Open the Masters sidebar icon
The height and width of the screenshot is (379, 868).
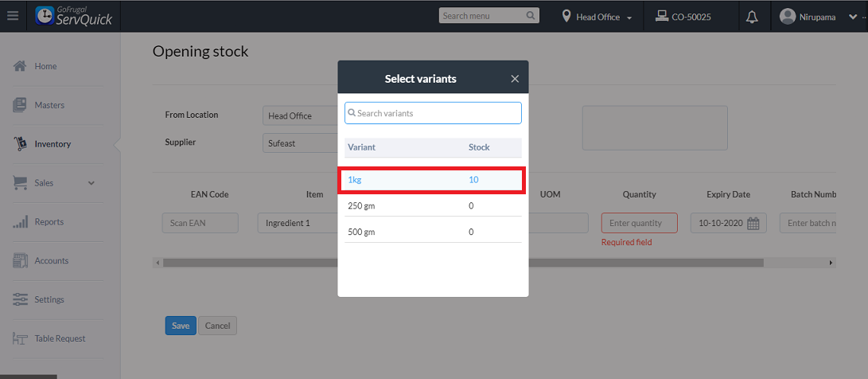click(x=21, y=105)
